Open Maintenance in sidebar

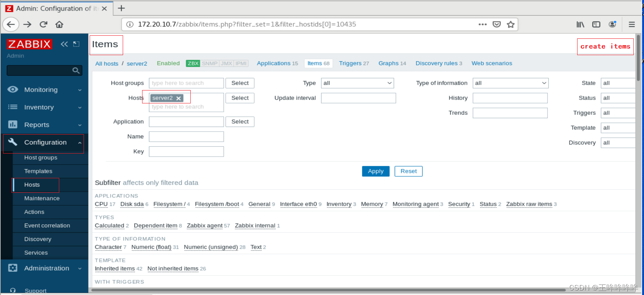click(42, 198)
